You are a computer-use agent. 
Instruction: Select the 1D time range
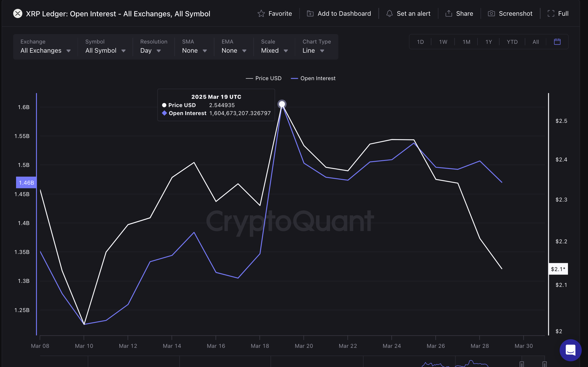420,42
